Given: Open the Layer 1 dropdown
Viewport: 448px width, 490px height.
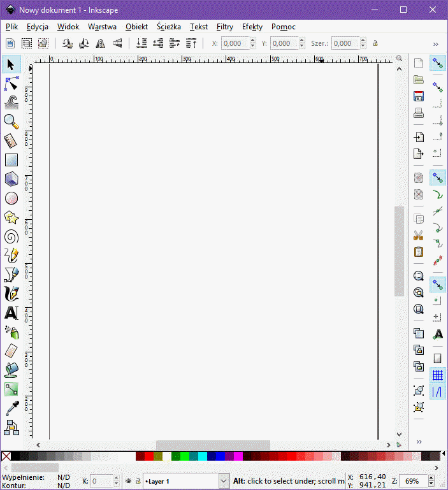Looking at the screenshot, I should pos(224,481).
